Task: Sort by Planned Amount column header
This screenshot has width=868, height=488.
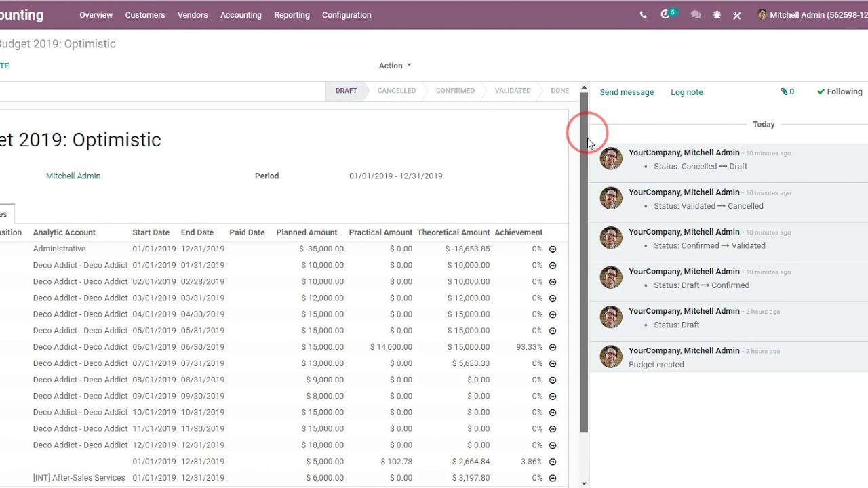Action: click(x=307, y=232)
